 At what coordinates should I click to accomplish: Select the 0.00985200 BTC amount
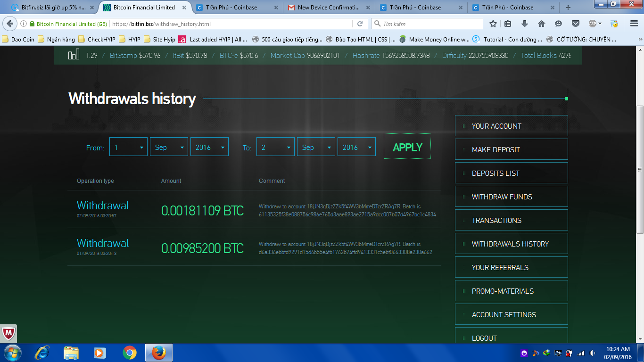pyautogui.click(x=203, y=248)
